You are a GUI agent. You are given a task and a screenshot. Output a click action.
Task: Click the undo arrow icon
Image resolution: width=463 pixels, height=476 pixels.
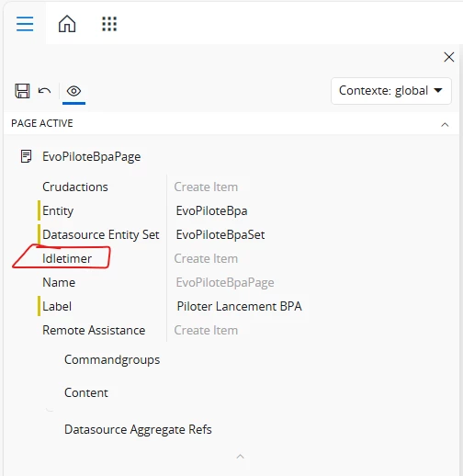coord(44,91)
